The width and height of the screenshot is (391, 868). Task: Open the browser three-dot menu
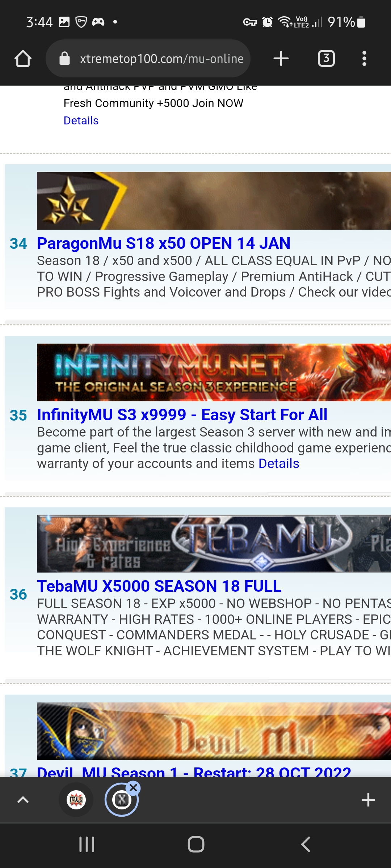click(364, 59)
